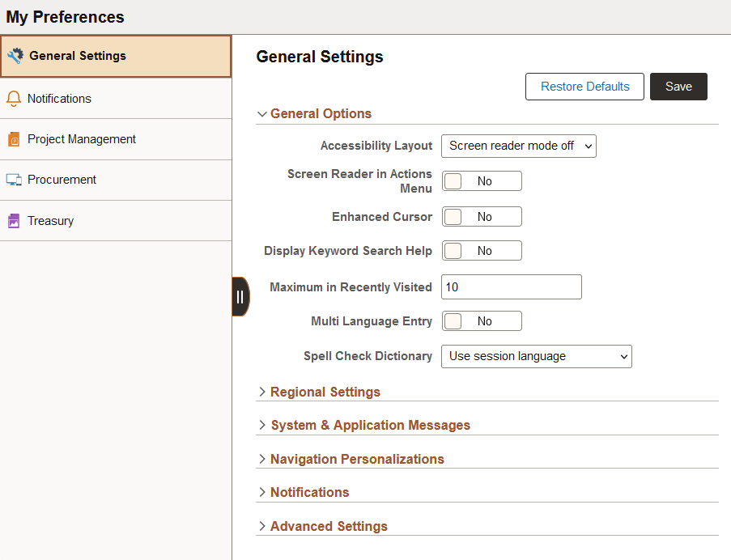The image size is (731, 560).
Task: Enable Multi Language Entry switch
Action: (x=481, y=321)
